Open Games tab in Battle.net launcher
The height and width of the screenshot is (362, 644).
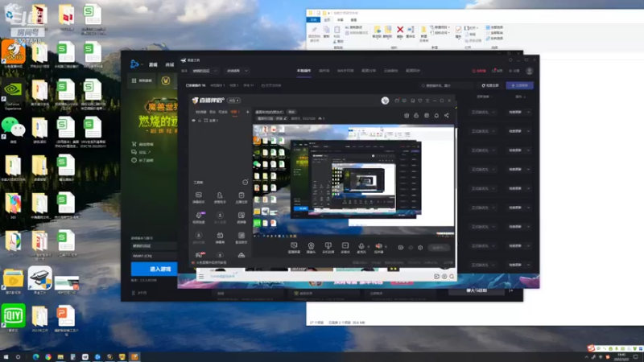[x=153, y=64]
